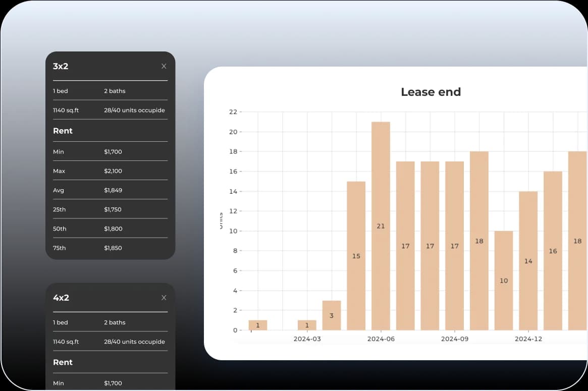This screenshot has height=391, width=588.
Task: Select the bar showing 14 units
Action: 528,261
